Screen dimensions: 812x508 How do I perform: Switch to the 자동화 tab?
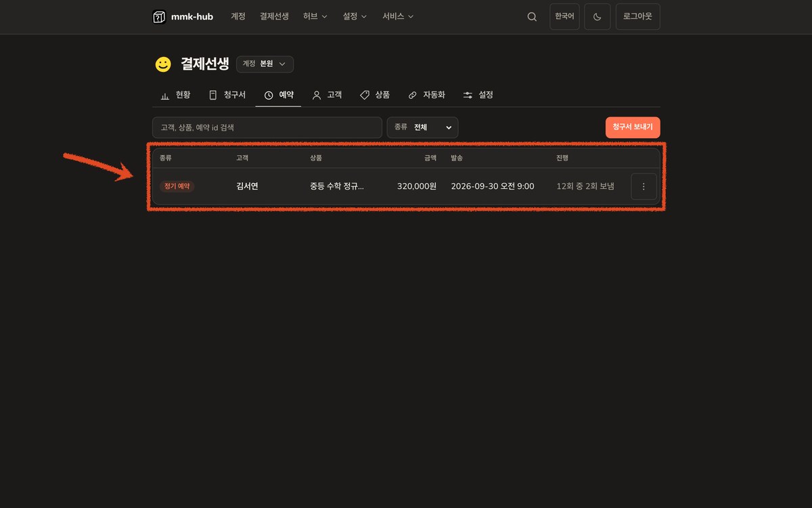426,95
